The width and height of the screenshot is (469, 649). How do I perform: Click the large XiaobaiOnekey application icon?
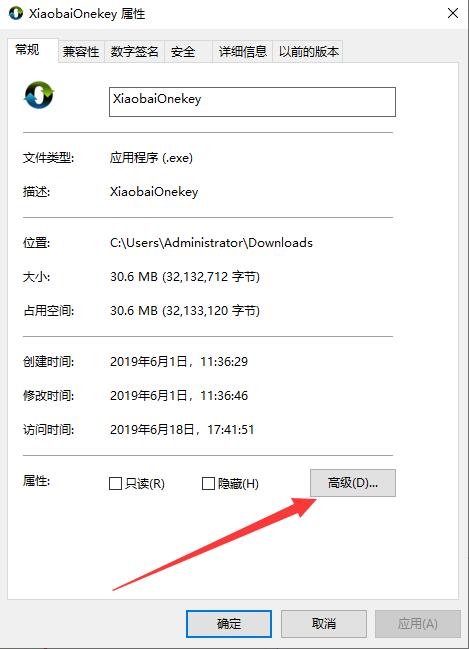tap(39, 95)
